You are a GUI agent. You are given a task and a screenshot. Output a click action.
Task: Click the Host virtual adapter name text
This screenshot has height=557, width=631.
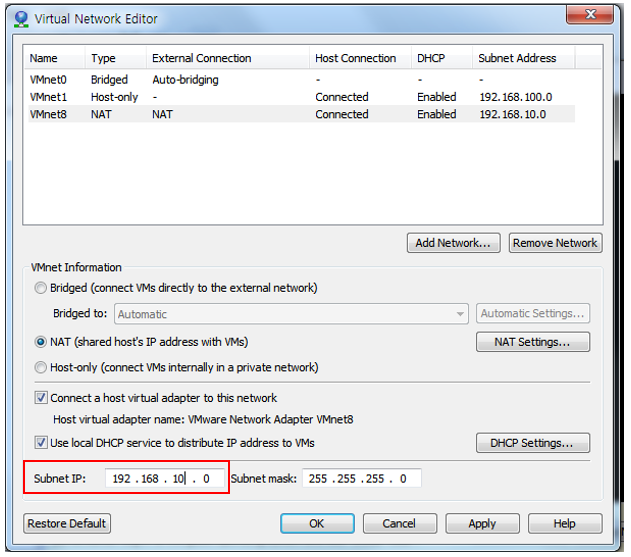[x=203, y=419]
